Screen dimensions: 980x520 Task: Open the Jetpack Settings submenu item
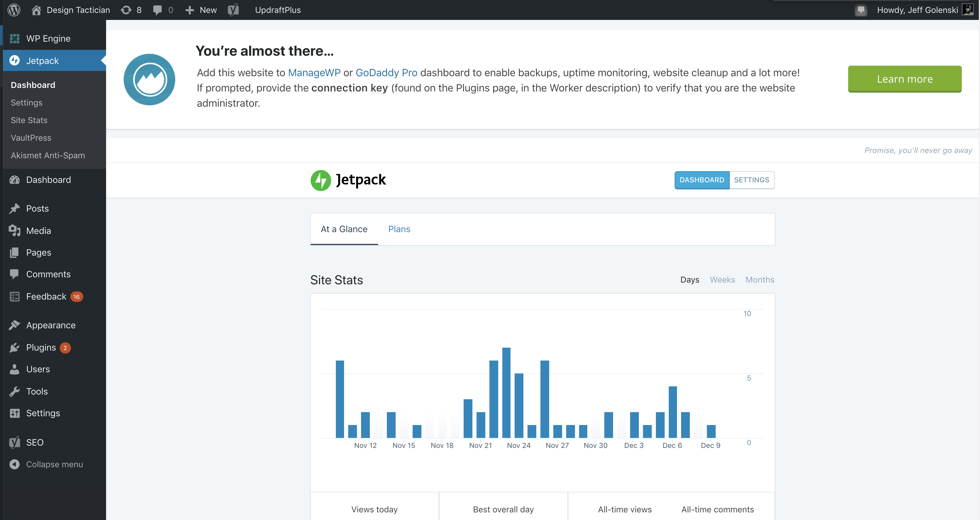(27, 103)
